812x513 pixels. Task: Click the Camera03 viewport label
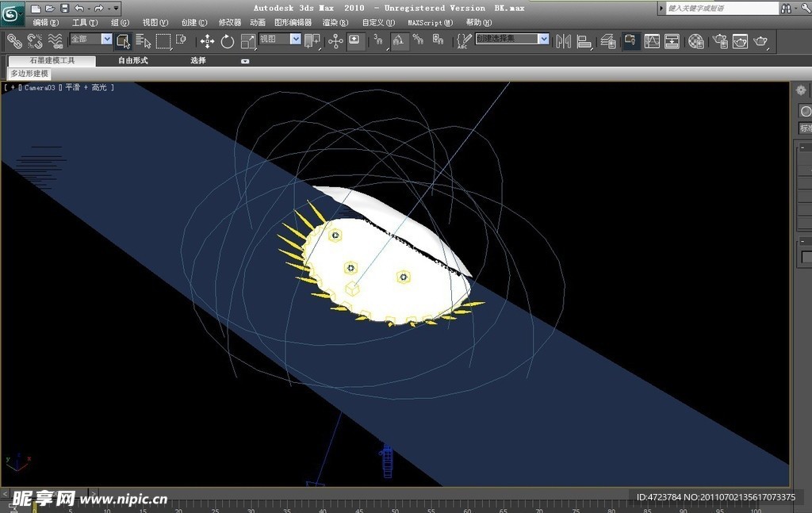tap(40, 88)
